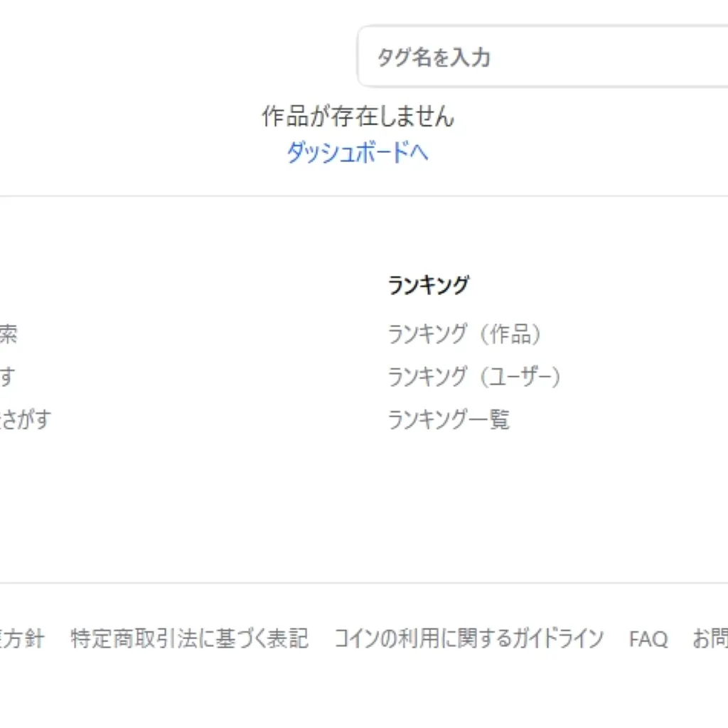This screenshot has height=728, width=728.
Task: Go to ランキング（ユーザー） page
Action: (475, 377)
